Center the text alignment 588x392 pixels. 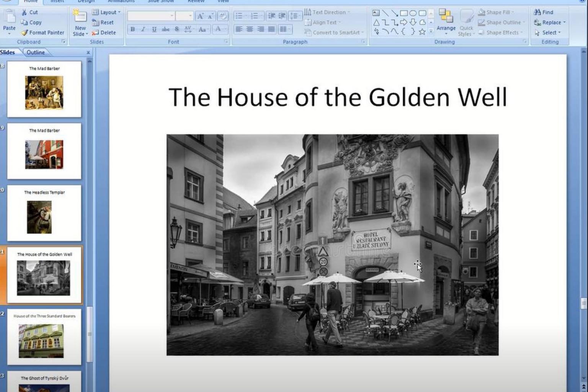coord(250,29)
